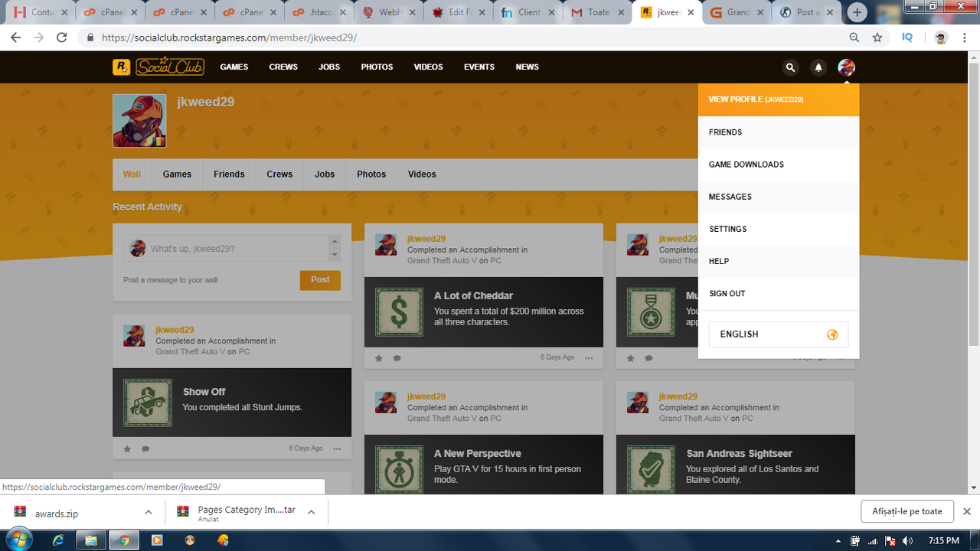Open the English language dropdown
Viewport: 980px width, 551px height.
pos(779,334)
